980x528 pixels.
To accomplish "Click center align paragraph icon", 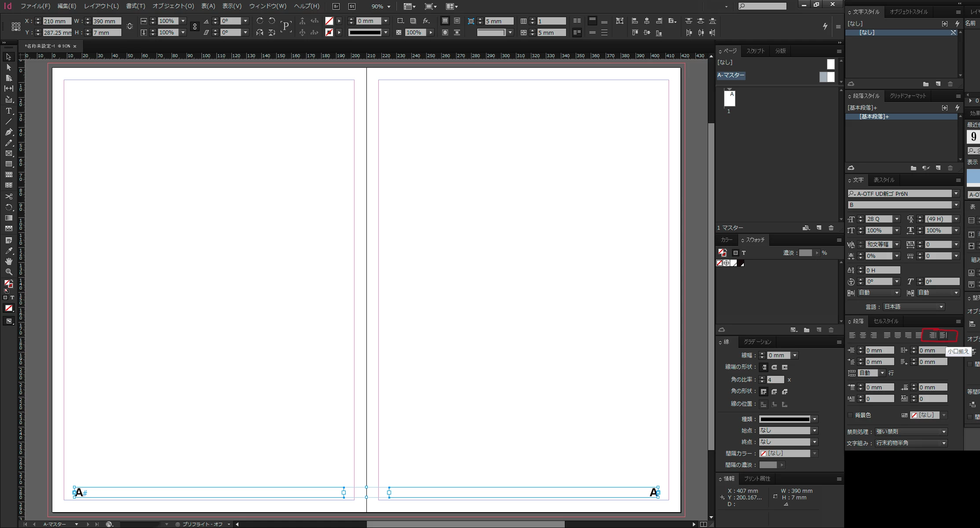I will [863, 335].
